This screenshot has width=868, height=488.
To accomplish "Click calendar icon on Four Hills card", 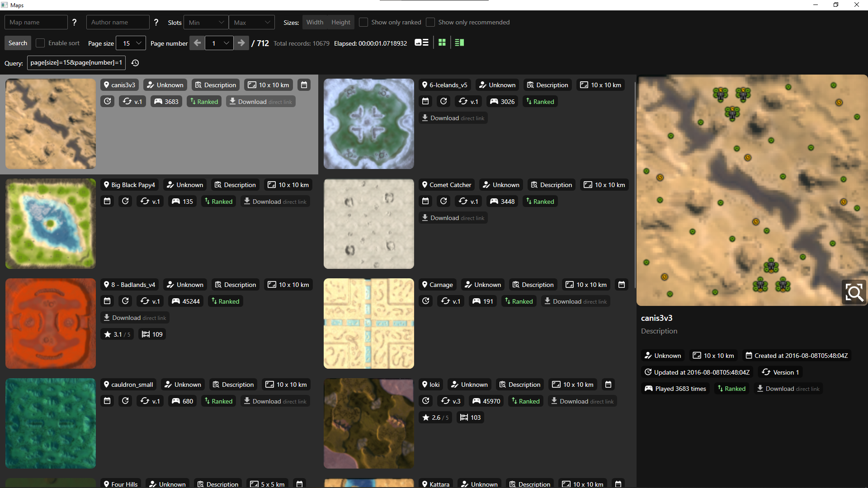I will pos(299,483).
